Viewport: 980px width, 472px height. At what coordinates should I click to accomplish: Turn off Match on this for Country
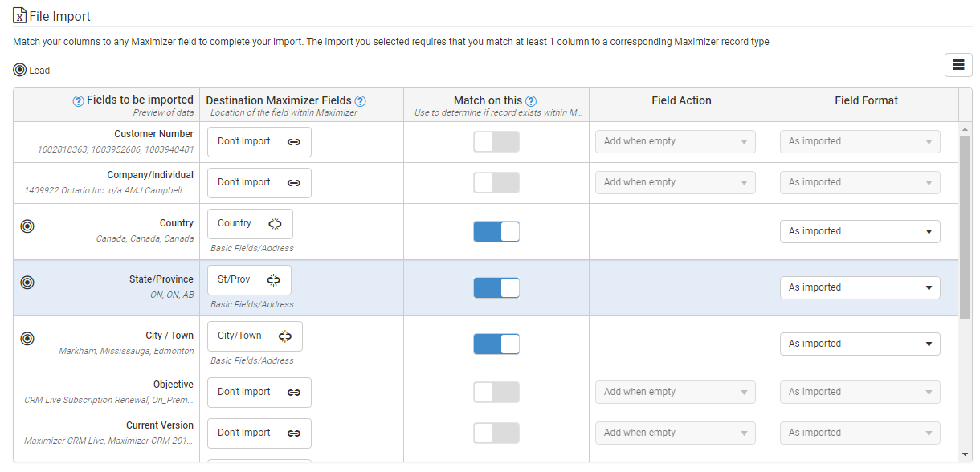pyautogui.click(x=496, y=232)
